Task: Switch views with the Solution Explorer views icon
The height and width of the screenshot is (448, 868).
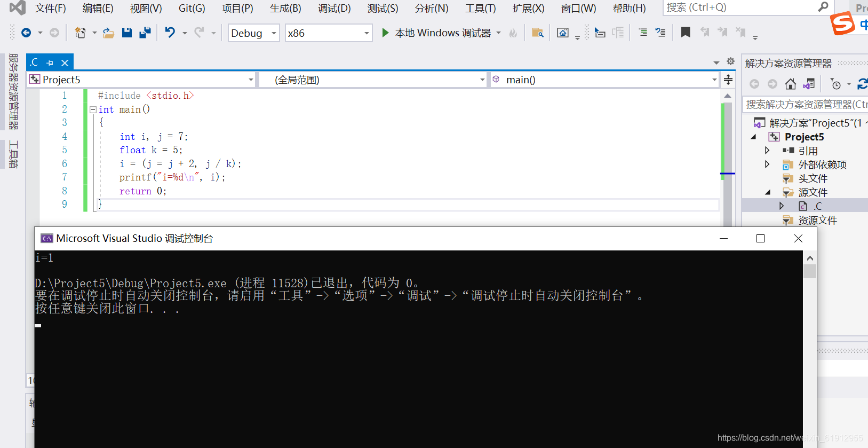Action: [x=809, y=84]
